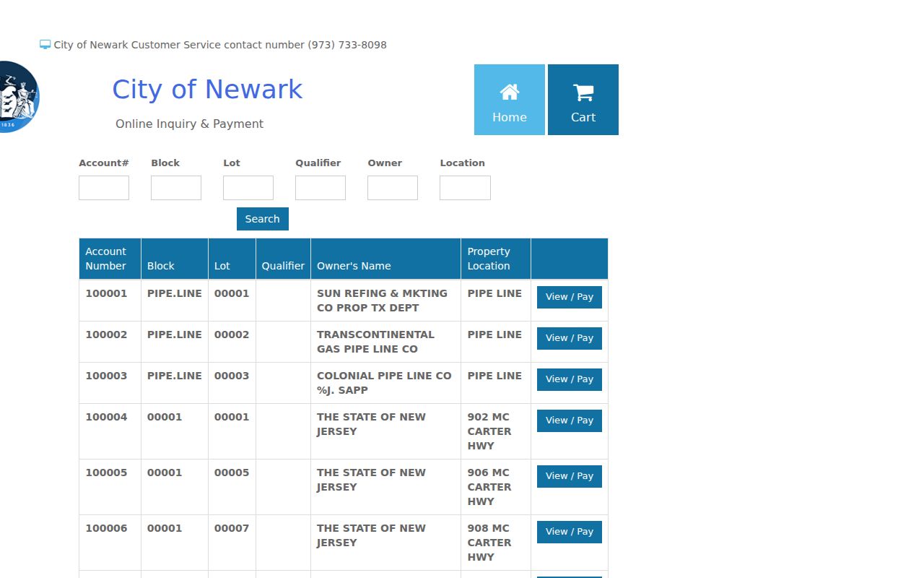The height and width of the screenshot is (578, 924).
Task: Click the Property Location column header
Action: [496, 259]
